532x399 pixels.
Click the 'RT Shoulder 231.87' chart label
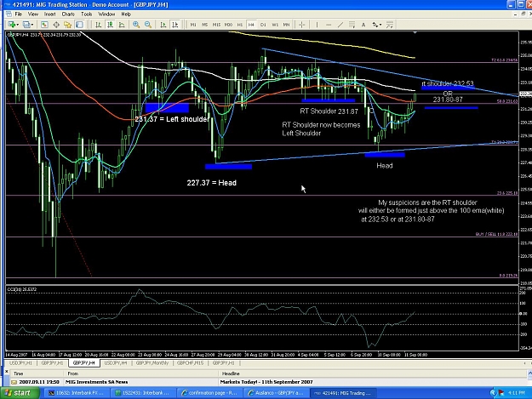click(329, 111)
